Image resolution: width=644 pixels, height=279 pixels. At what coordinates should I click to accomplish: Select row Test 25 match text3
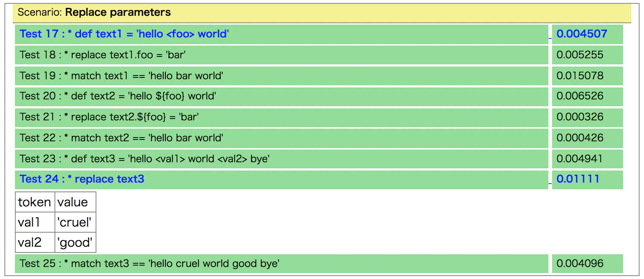pyautogui.click(x=282, y=264)
